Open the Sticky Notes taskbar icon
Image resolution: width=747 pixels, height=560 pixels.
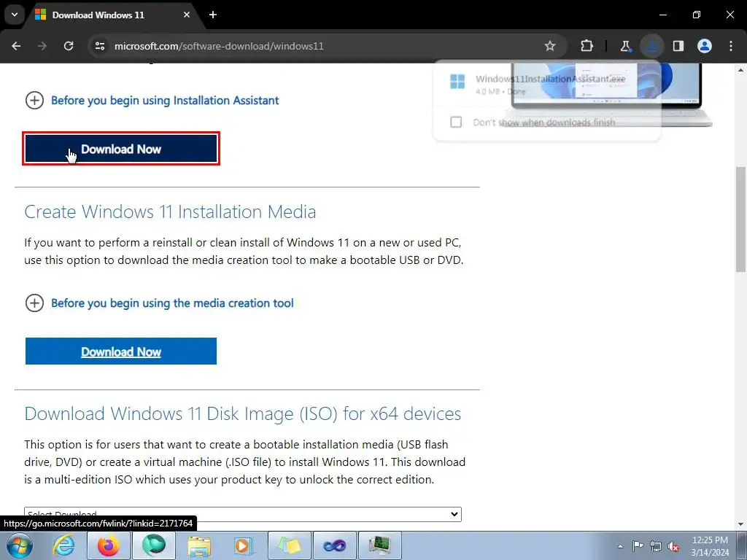coord(289,545)
